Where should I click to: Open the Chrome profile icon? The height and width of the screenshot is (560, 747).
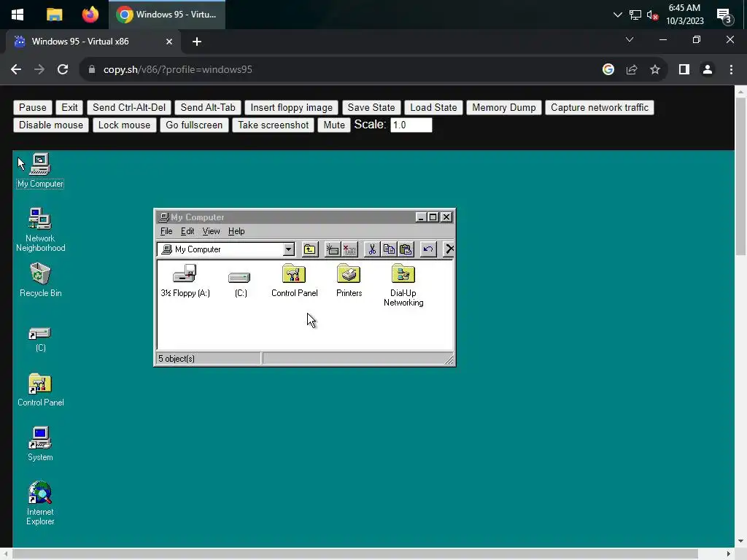coord(708,69)
